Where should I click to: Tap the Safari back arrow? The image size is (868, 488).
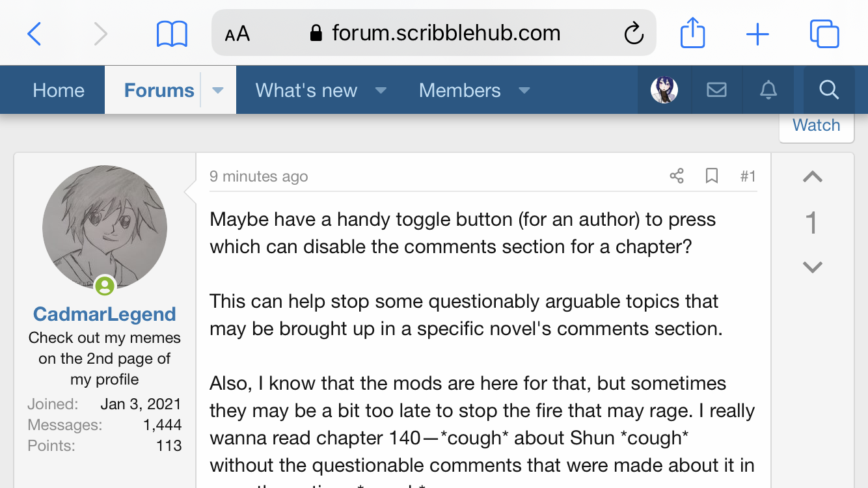(x=34, y=33)
